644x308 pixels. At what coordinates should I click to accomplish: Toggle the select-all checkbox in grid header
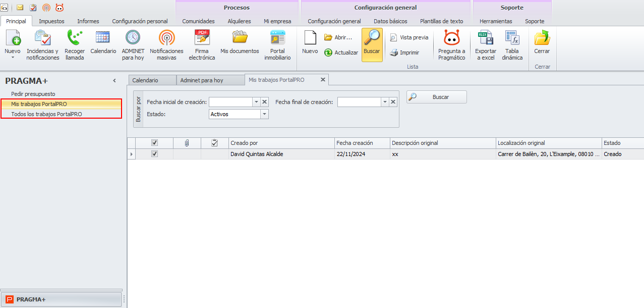tap(155, 143)
